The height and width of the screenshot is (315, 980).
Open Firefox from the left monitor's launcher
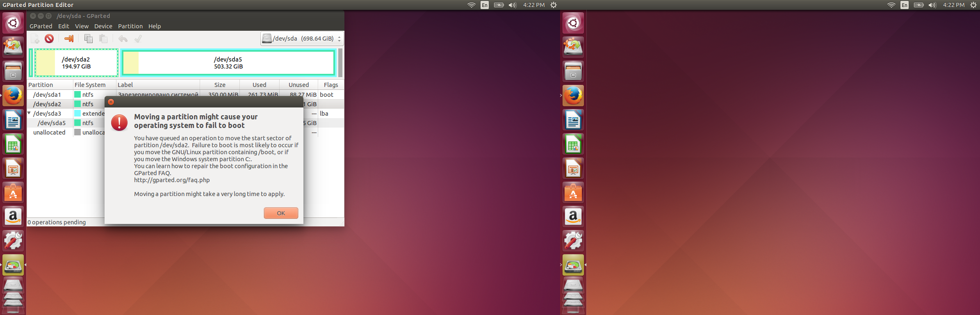[13, 96]
